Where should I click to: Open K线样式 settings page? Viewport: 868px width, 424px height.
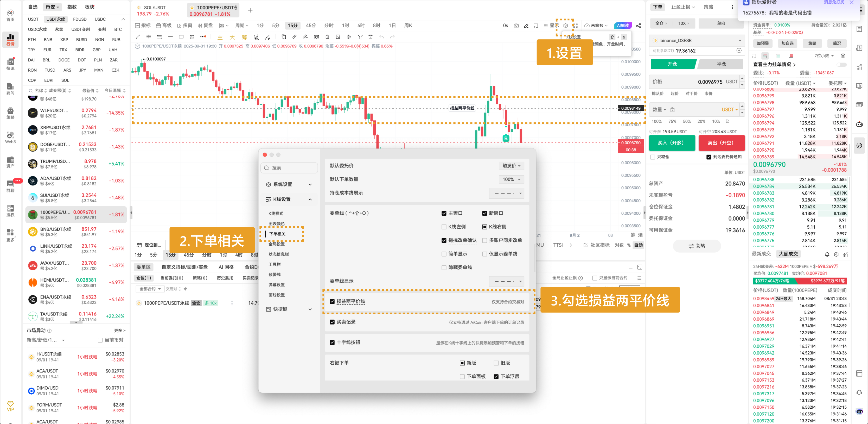coord(276,214)
